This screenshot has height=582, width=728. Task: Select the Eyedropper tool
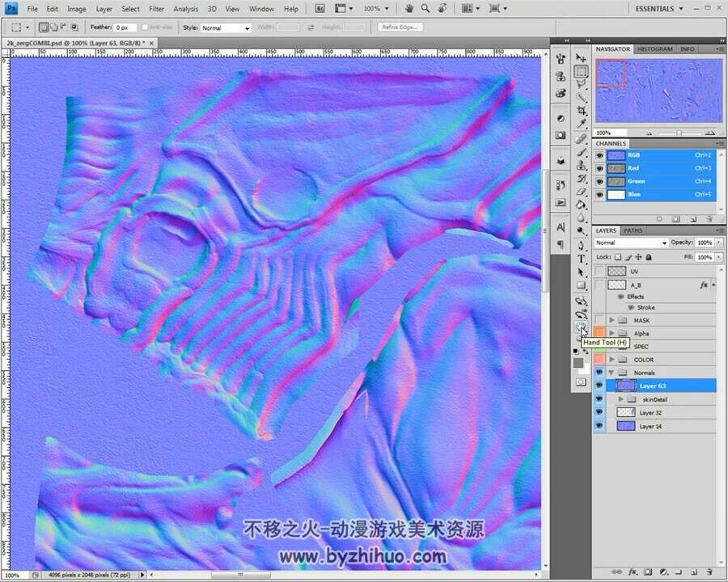click(x=581, y=124)
